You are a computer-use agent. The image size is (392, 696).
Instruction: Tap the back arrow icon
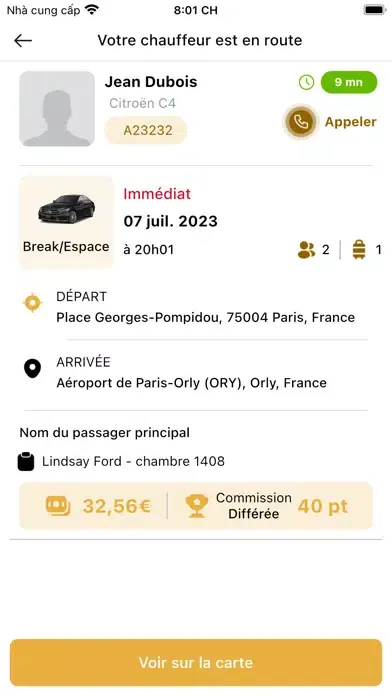(23, 41)
